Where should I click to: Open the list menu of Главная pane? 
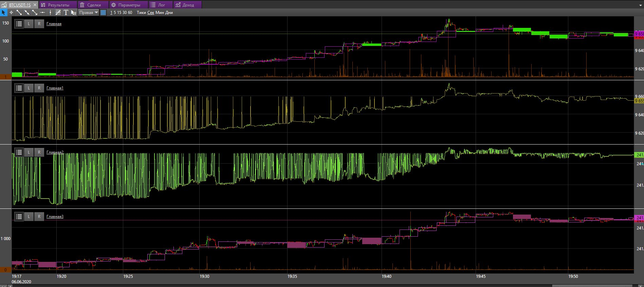pos(19,24)
